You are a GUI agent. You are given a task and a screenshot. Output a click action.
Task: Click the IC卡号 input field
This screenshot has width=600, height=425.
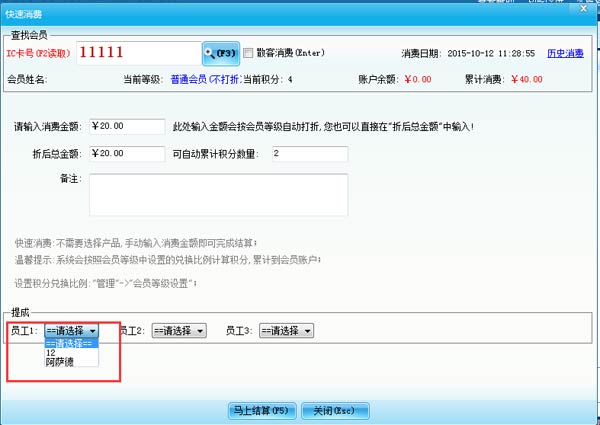click(x=139, y=53)
